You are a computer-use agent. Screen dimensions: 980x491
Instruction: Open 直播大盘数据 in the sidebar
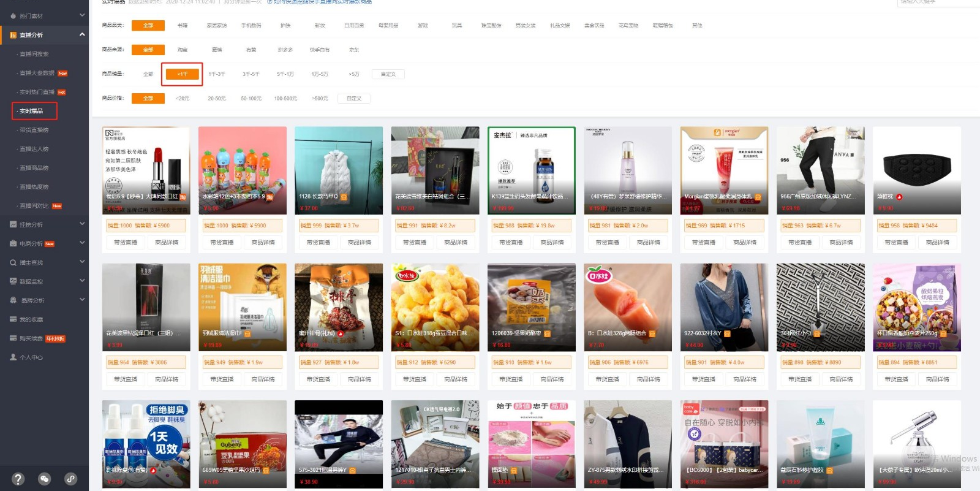coord(37,73)
